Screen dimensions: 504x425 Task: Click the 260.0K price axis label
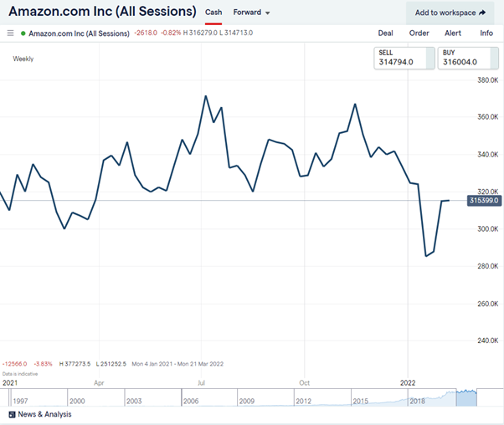point(487,304)
